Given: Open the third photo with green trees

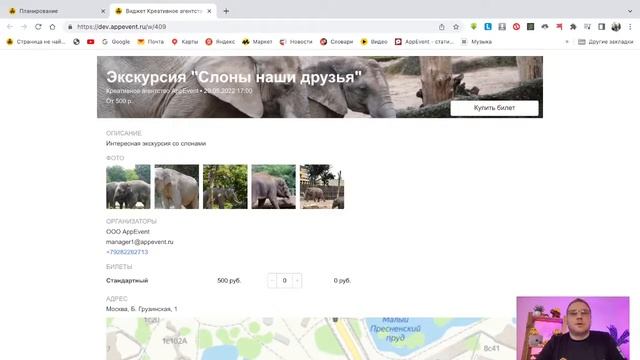Looking at the screenshot, I should pyautogui.click(x=225, y=187).
